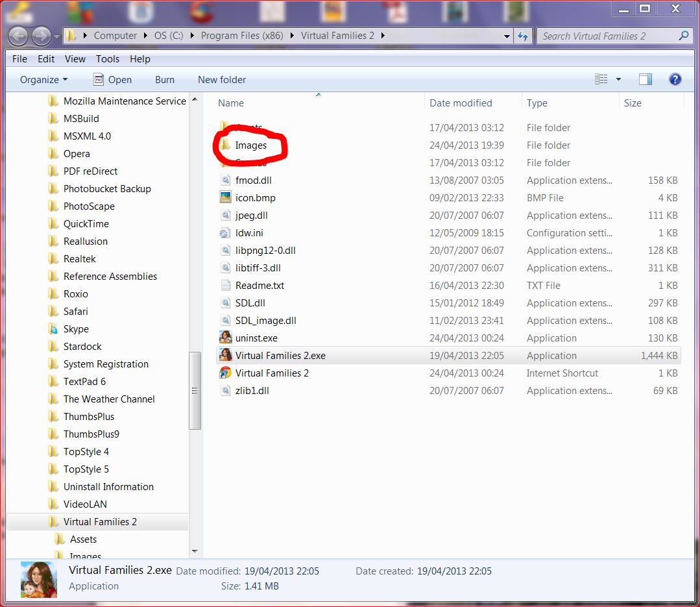The height and width of the screenshot is (607, 700).
Task: Select the libpng12-0.dll file icon
Action: pos(226,250)
